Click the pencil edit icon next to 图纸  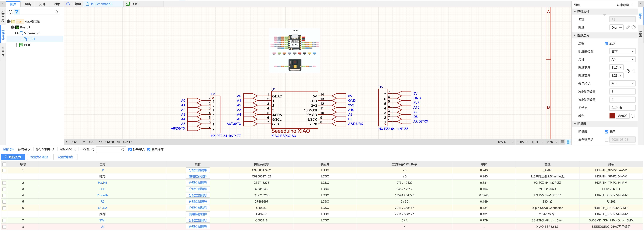[628, 28]
